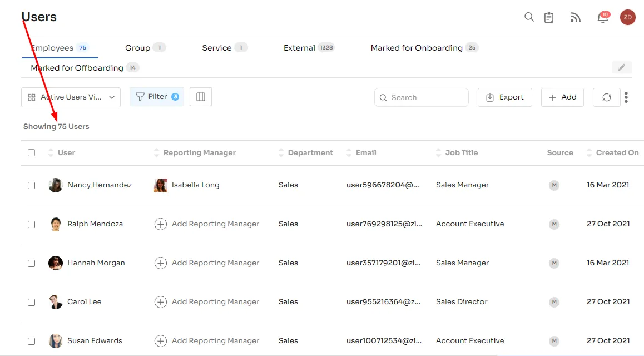
Task: Click Ralph Mendoza's avatar photo
Action: pyautogui.click(x=56, y=224)
